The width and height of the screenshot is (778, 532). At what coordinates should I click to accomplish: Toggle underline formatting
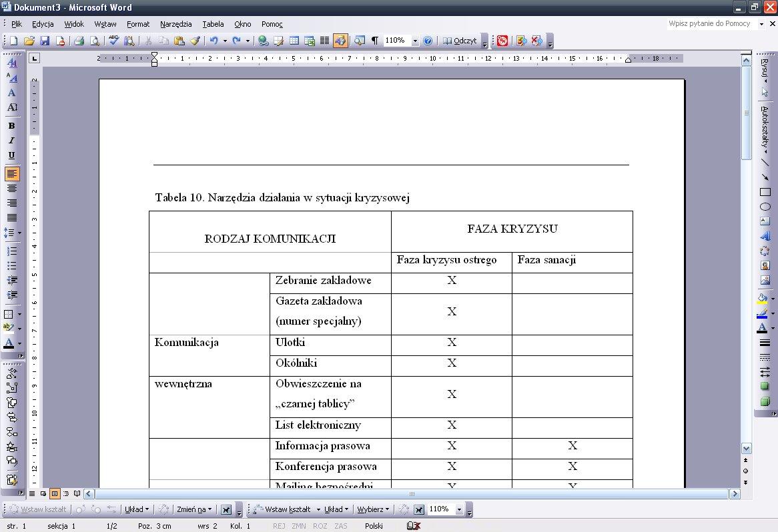point(12,155)
